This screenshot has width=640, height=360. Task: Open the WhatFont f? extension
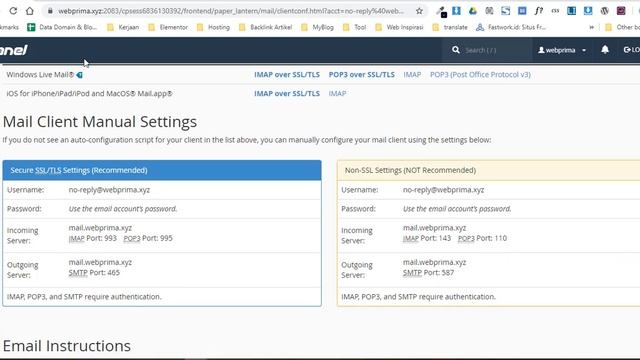539,11
